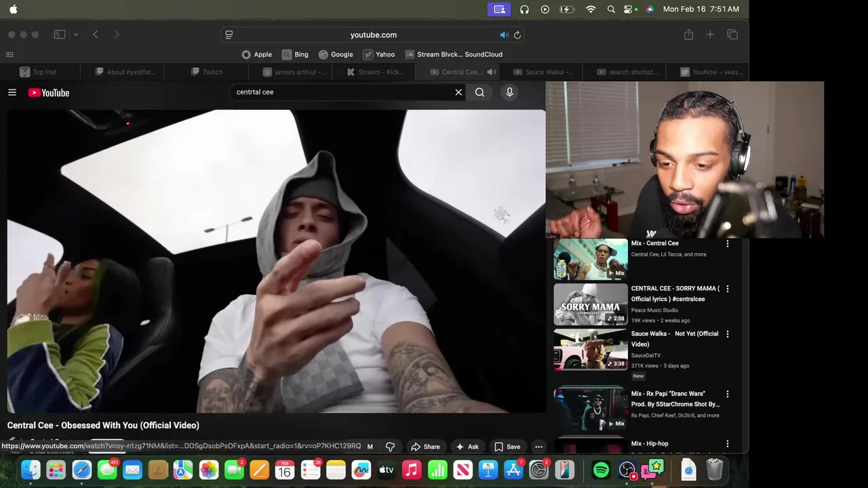Open the Stream Blvck SoundCloud bookmark
Viewport: 868px width, 488px height.
[454, 54]
